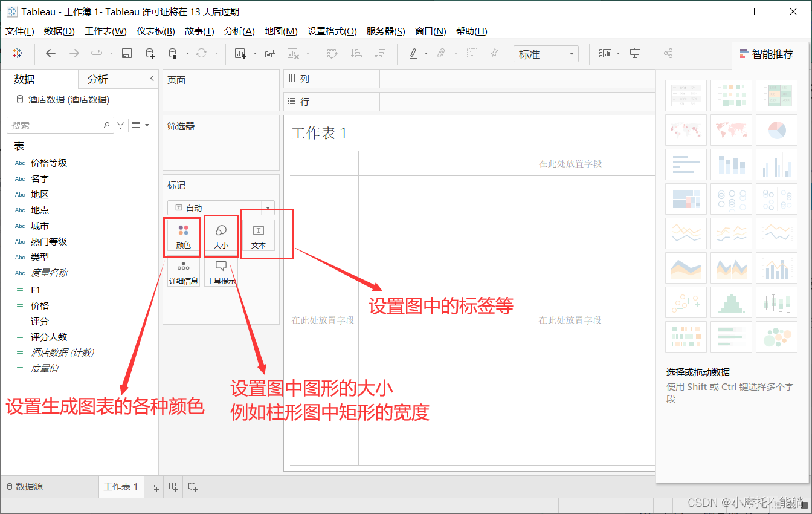Open the 数据(D) menu
Viewport: 812px width, 514px height.
[x=59, y=31]
